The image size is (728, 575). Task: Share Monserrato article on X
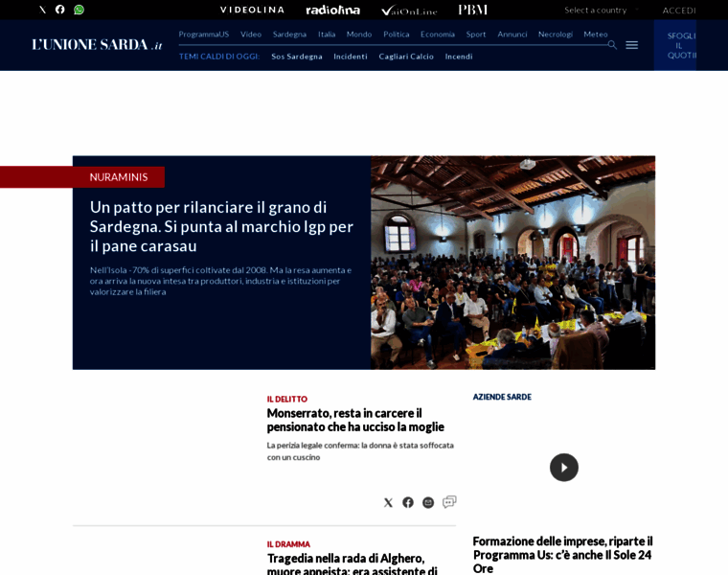(x=388, y=502)
